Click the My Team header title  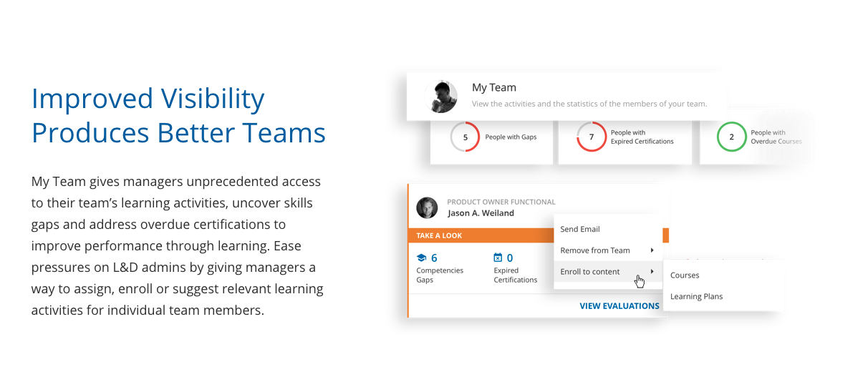point(494,88)
